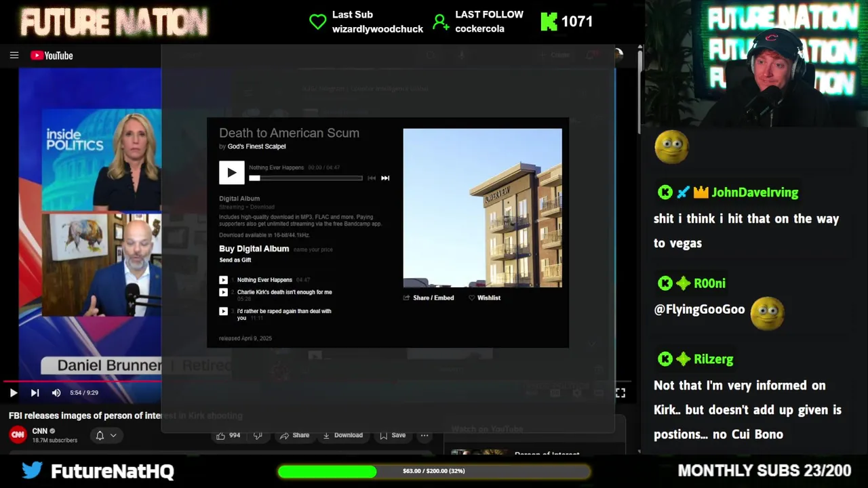Open God's Finest Scalpel artist link

coord(256,146)
